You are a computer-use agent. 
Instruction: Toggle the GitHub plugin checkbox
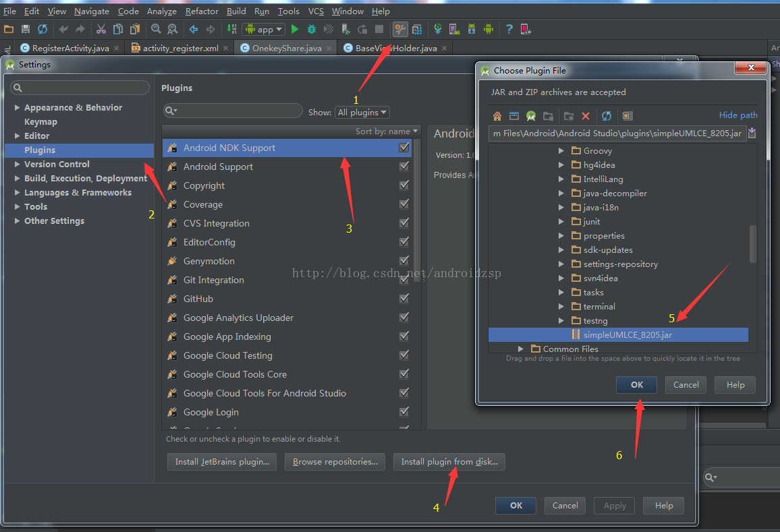pos(404,298)
